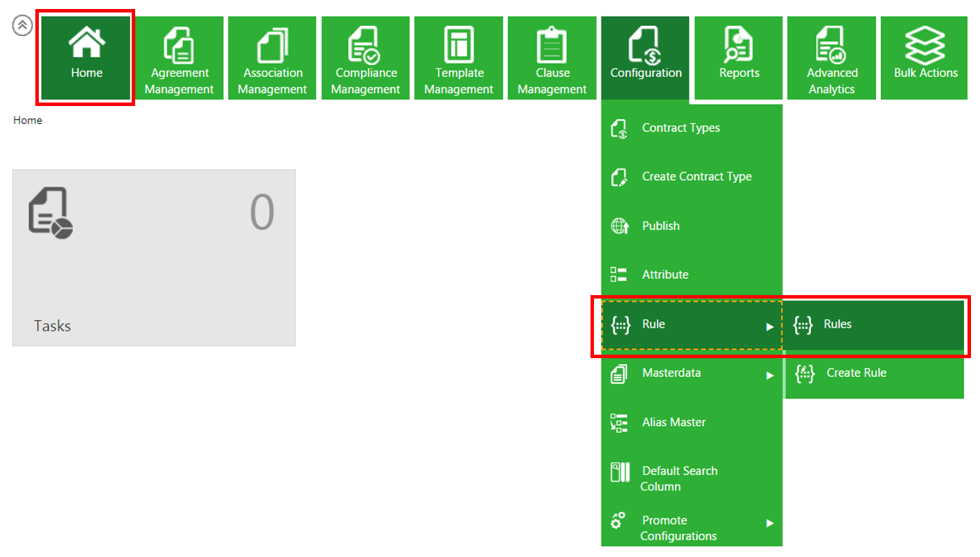Open Association Management tile
The height and width of the screenshot is (557, 980).
pyautogui.click(x=272, y=59)
